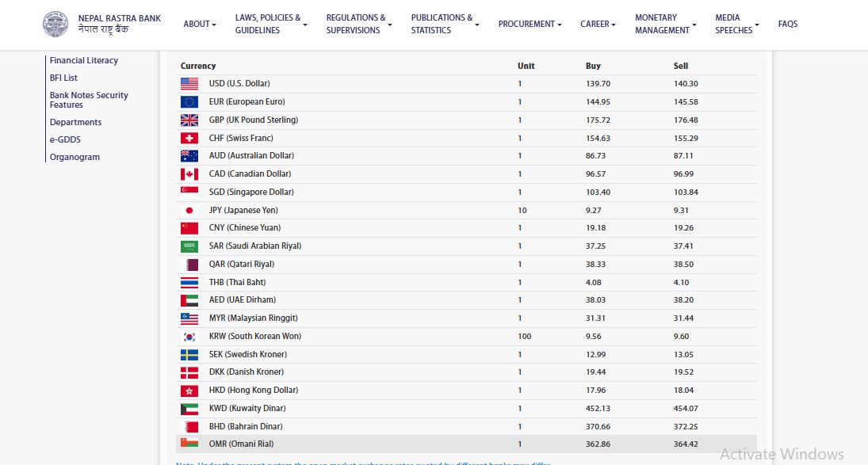Viewport: 868px width, 465px height.
Task: Click the Qatari Riyal flag icon
Action: point(189,264)
